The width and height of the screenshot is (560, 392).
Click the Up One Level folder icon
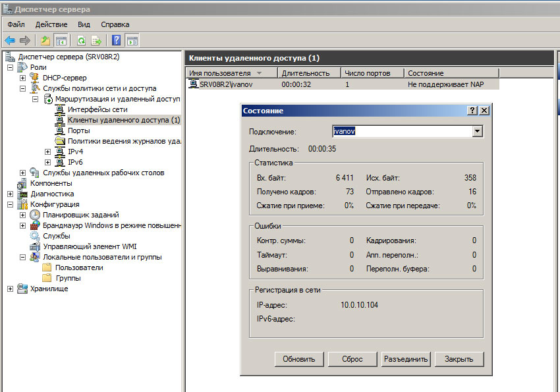click(x=45, y=40)
